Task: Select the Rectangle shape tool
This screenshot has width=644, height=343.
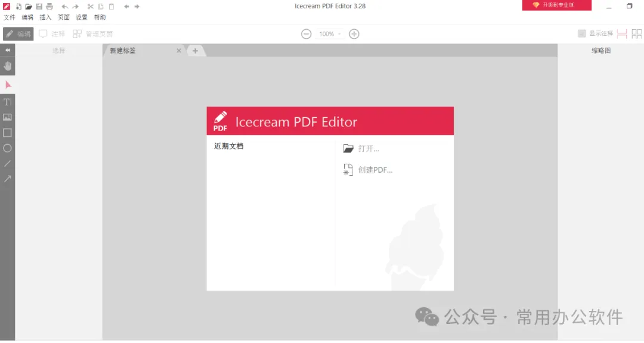Action: [7, 133]
